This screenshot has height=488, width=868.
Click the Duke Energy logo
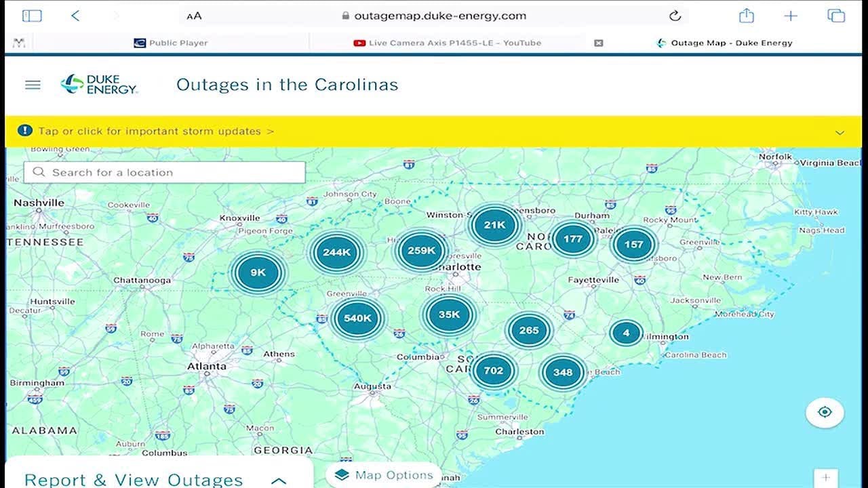point(99,84)
